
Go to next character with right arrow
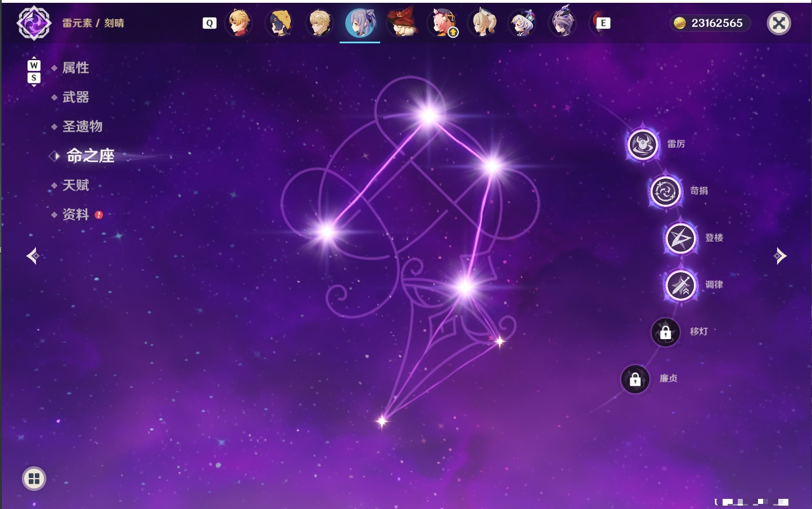[780, 256]
